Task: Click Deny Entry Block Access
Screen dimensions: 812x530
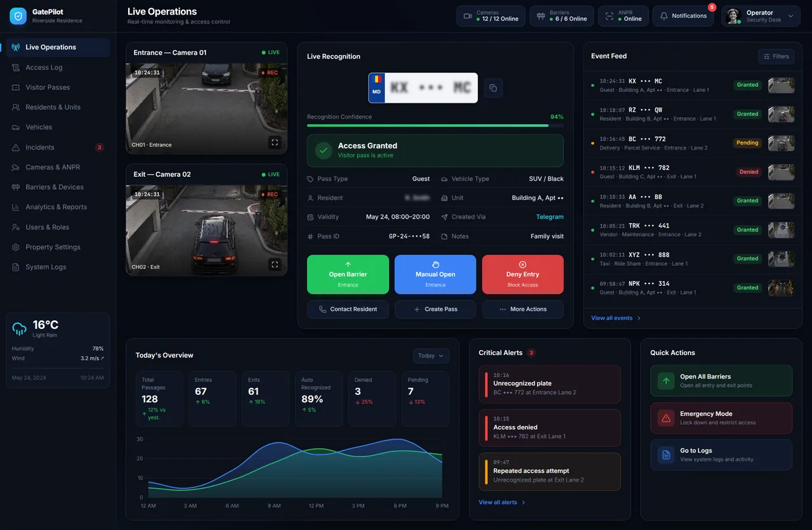Action: (x=523, y=275)
